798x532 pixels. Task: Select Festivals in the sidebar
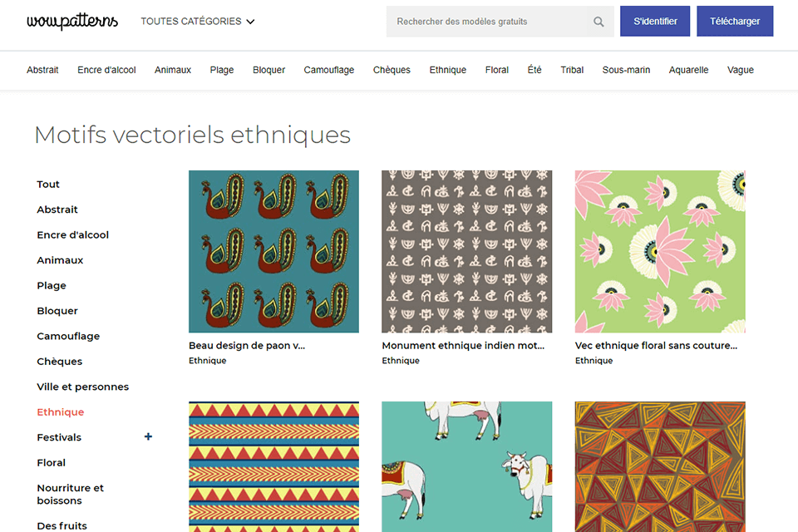point(59,437)
